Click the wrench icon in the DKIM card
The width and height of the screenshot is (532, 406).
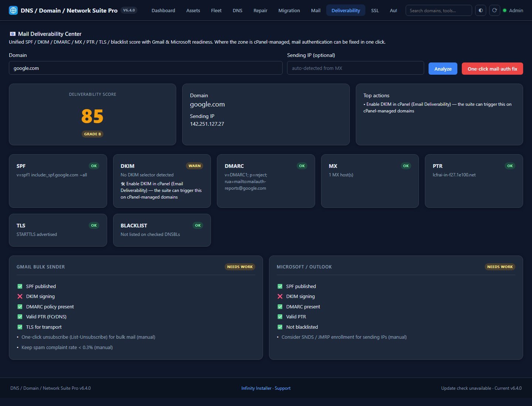point(123,184)
